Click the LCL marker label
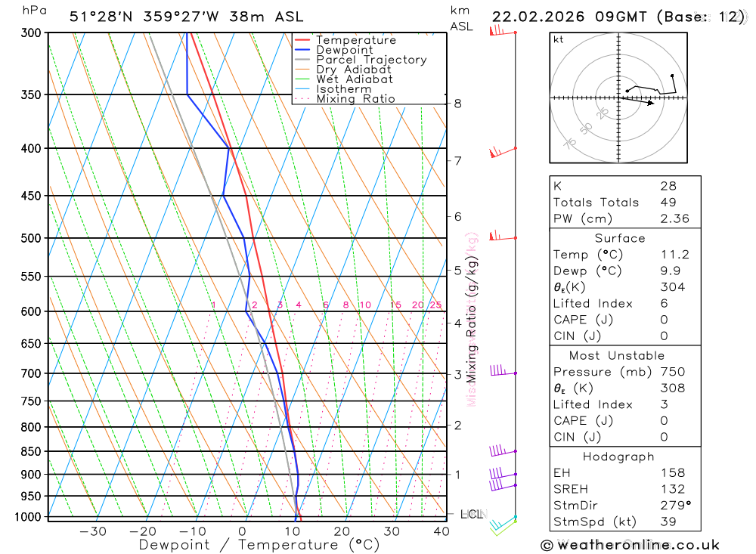This screenshot has width=756, height=554. click(472, 515)
